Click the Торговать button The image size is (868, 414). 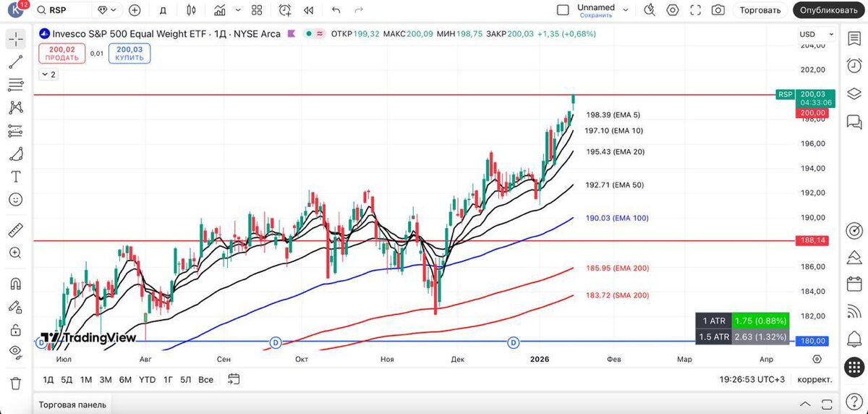coord(760,10)
